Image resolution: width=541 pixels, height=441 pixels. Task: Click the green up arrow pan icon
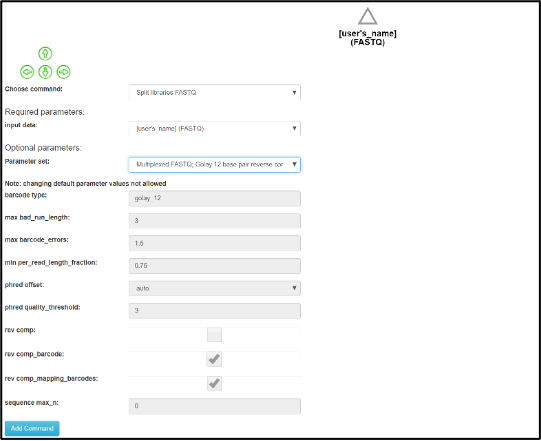45,54
